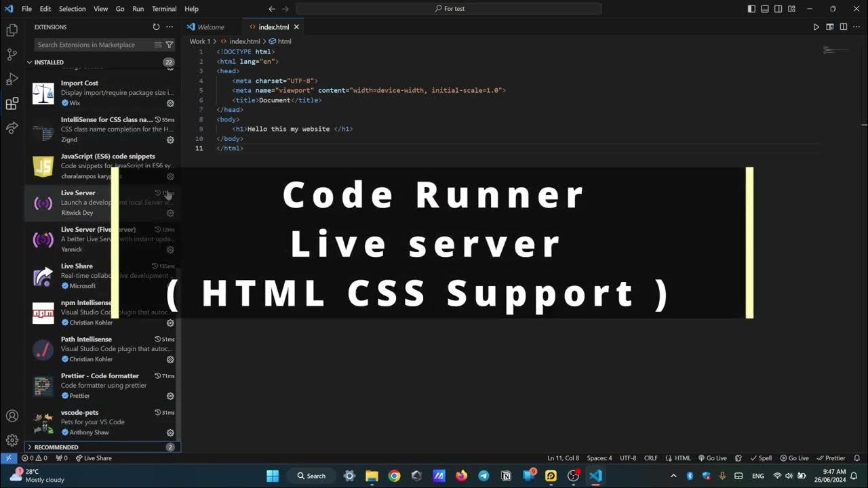Image resolution: width=868 pixels, height=488 pixels.
Task: Customize layout icon in title bar
Action: click(792, 9)
